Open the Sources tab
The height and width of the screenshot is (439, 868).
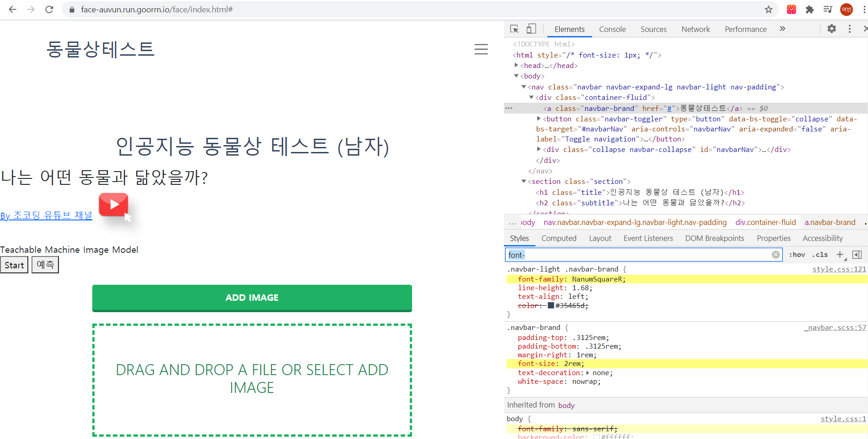(653, 29)
